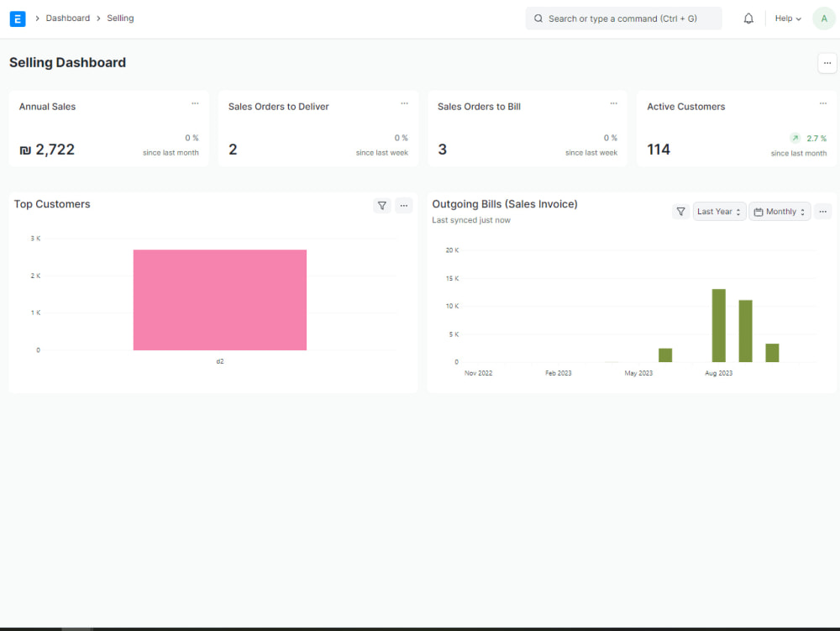The width and height of the screenshot is (840, 631).
Task: Open the filter icon on Outgoing Bills chart
Action: click(x=680, y=211)
